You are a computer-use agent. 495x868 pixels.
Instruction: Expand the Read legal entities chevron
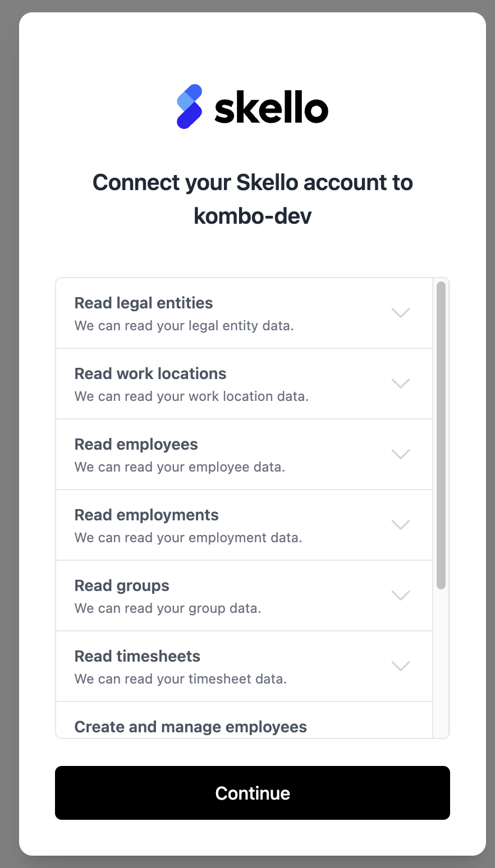[401, 313]
